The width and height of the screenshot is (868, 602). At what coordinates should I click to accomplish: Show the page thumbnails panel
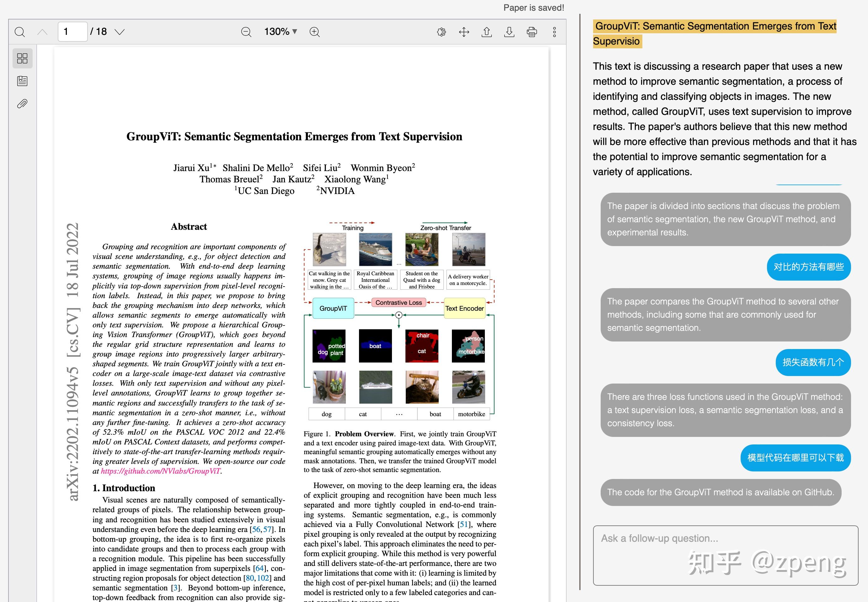tap(22, 58)
